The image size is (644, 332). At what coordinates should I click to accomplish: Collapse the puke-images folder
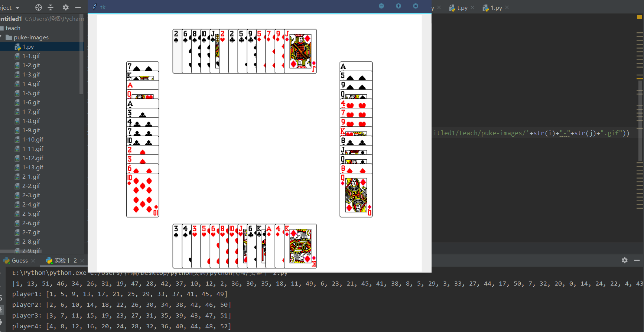click(x=1, y=37)
